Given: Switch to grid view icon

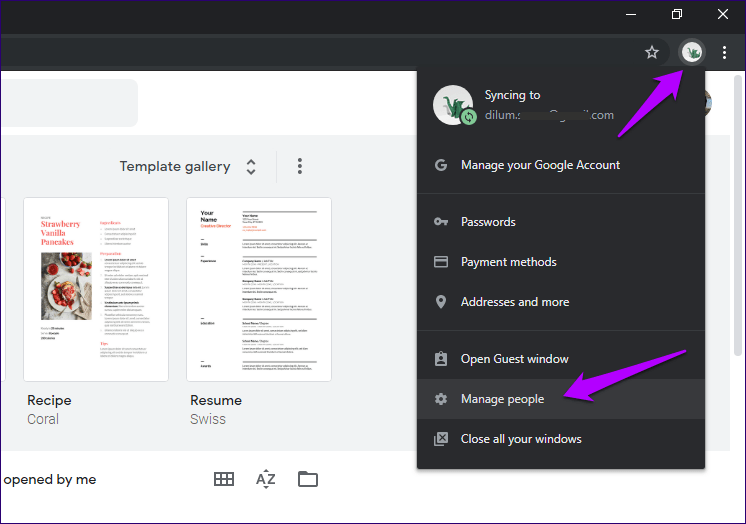Looking at the screenshot, I should coord(224,479).
